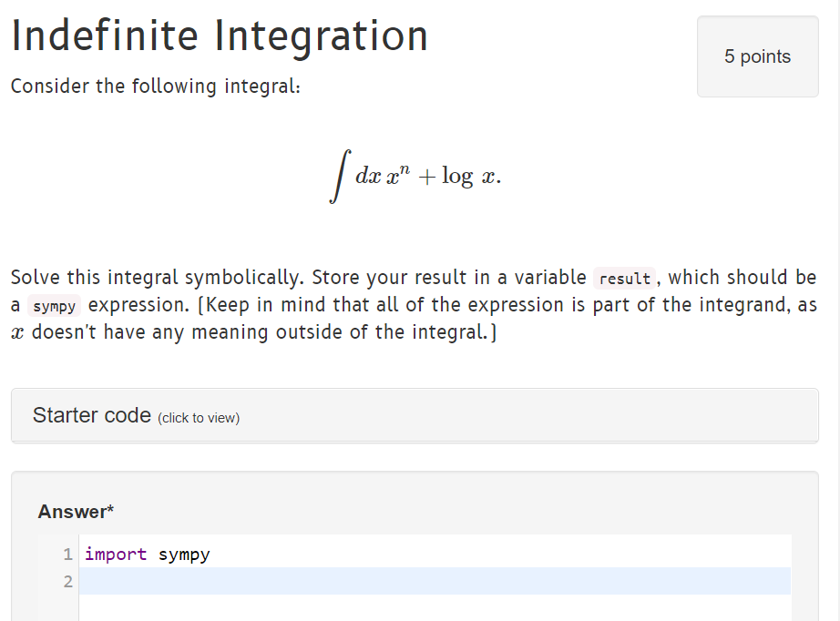Click line number 2 in the editor
Screen dimensions: 840x621
click(x=67, y=580)
